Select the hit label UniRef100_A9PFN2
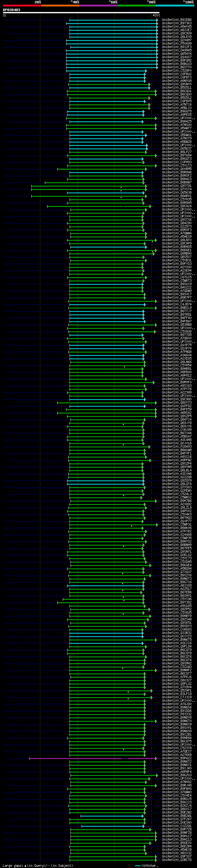This screenshot has width=197, height=868. pos(177,460)
